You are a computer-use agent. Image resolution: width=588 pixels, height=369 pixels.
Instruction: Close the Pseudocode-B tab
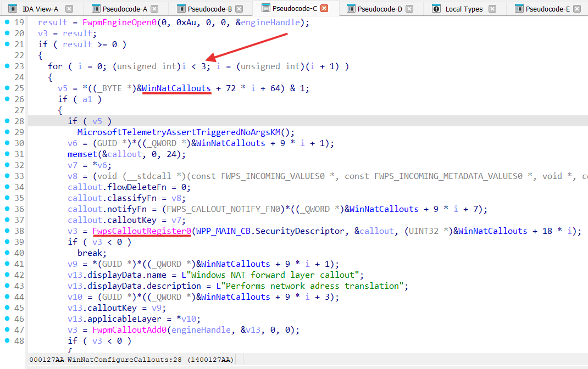click(239, 9)
